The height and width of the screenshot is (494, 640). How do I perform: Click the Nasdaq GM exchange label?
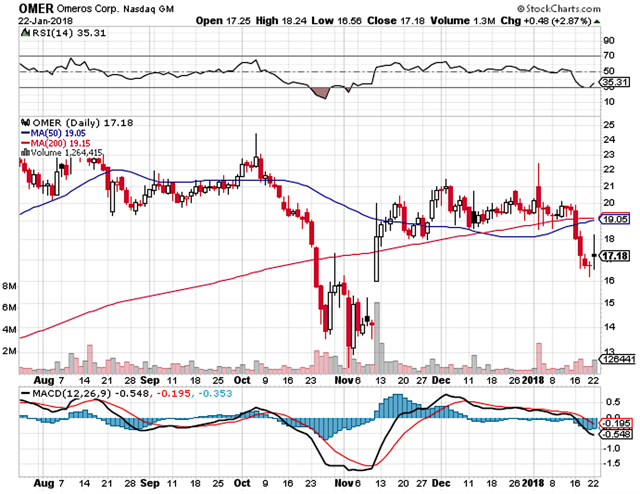(149, 9)
